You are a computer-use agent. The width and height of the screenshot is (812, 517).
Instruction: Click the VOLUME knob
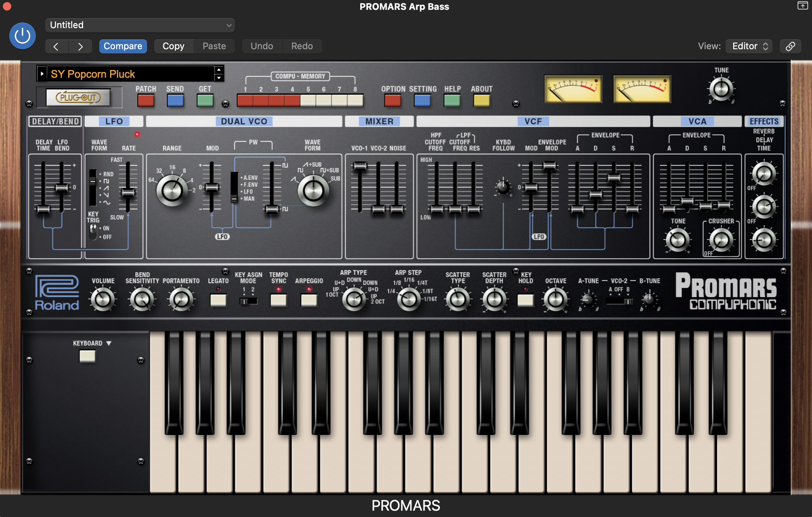click(103, 300)
